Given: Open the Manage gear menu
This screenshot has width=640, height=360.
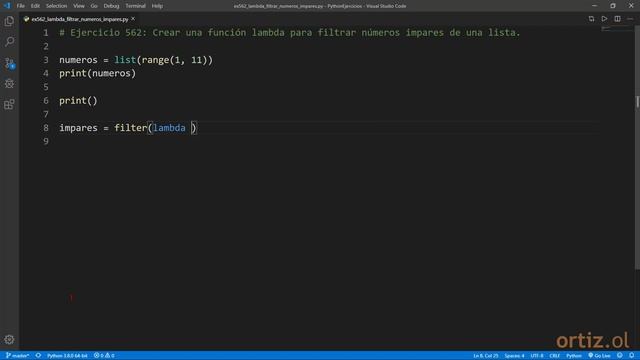Looking at the screenshot, I should [9, 339].
